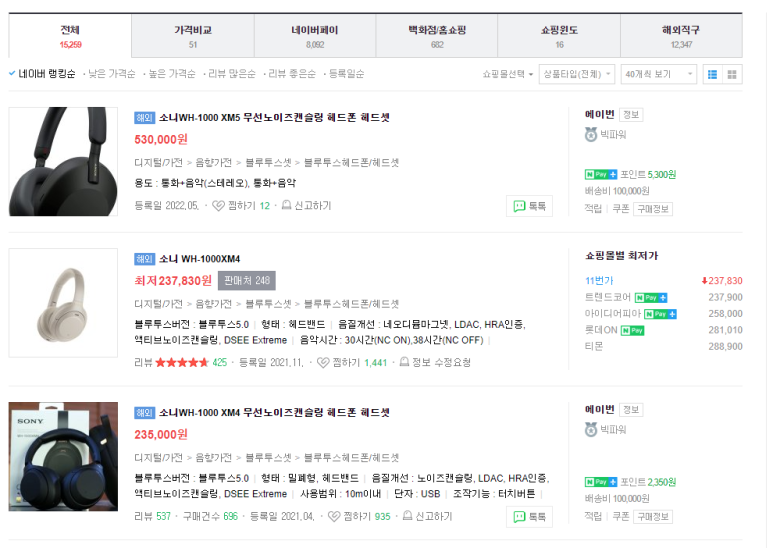
Task: Click 음향가전 category in WH-1000XM4 breadcrumb
Action: tap(213, 304)
